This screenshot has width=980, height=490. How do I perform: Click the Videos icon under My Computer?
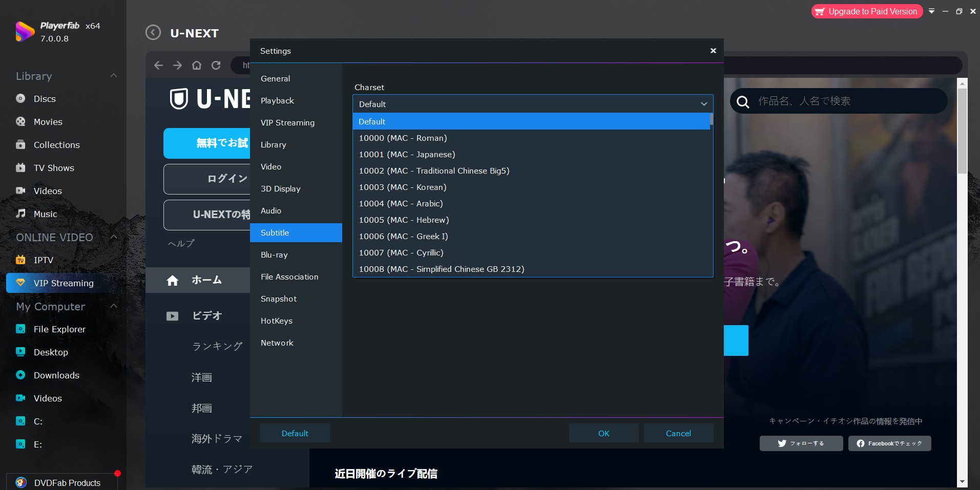20,398
